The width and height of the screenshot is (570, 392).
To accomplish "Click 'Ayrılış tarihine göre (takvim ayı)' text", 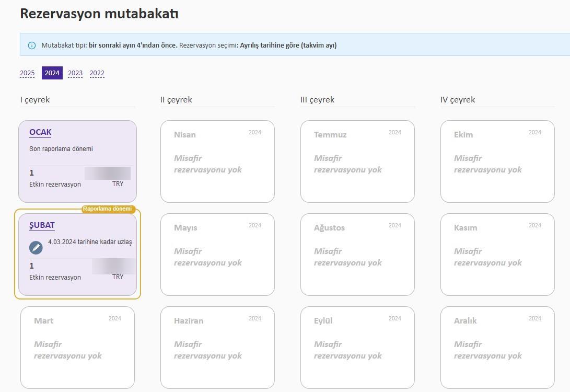I will (x=288, y=45).
